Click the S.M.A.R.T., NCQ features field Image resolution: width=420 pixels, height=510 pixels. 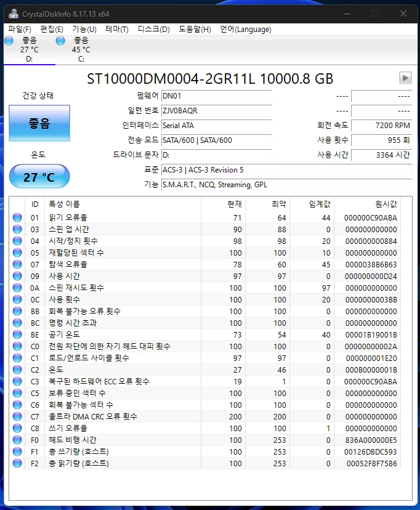tap(287, 185)
